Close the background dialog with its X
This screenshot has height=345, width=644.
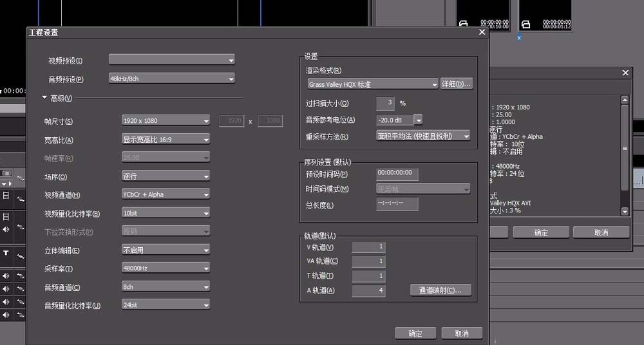point(625,73)
